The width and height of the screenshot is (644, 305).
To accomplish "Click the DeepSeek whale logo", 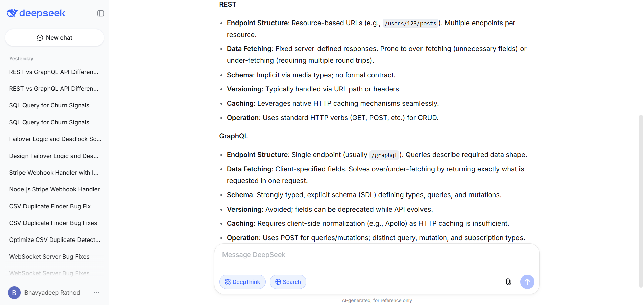I will click(x=11, y=13).
